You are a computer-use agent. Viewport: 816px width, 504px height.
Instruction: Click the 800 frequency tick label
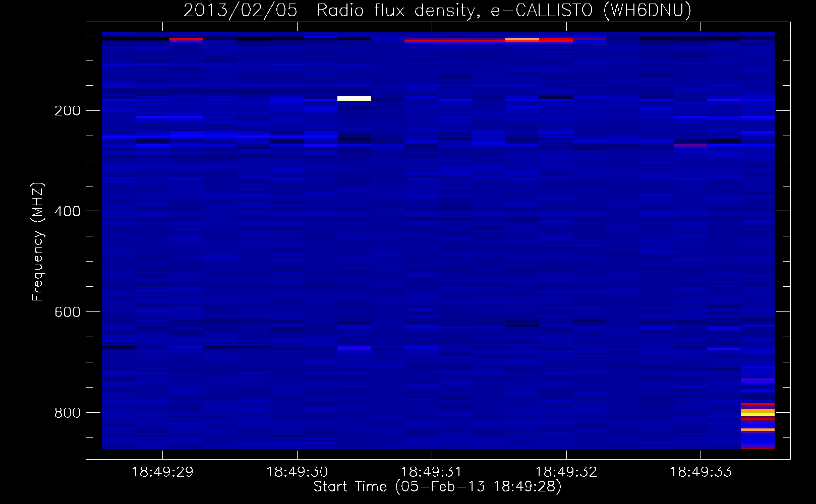pyautogui.click(x=67, y=413)
